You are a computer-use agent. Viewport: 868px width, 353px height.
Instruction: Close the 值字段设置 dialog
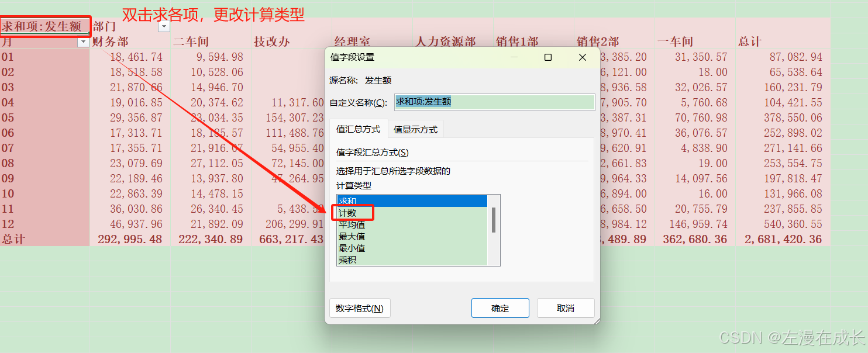(x=583, y=57)
